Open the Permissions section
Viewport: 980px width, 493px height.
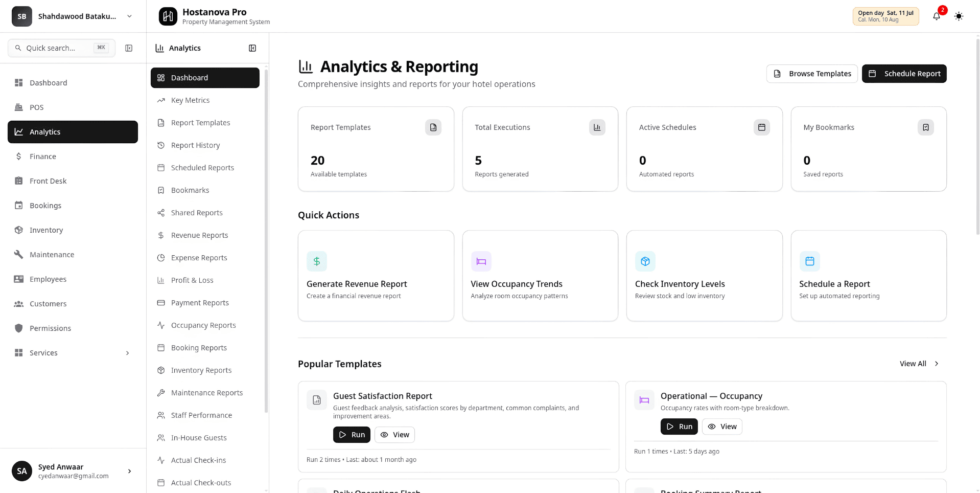tap(73, 328)
